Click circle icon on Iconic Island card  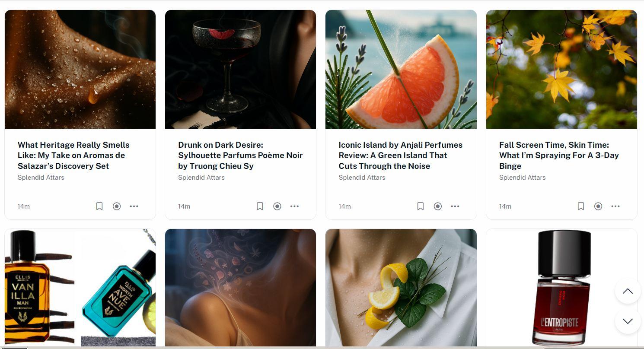pyautogui.click(x=438, y=206)
